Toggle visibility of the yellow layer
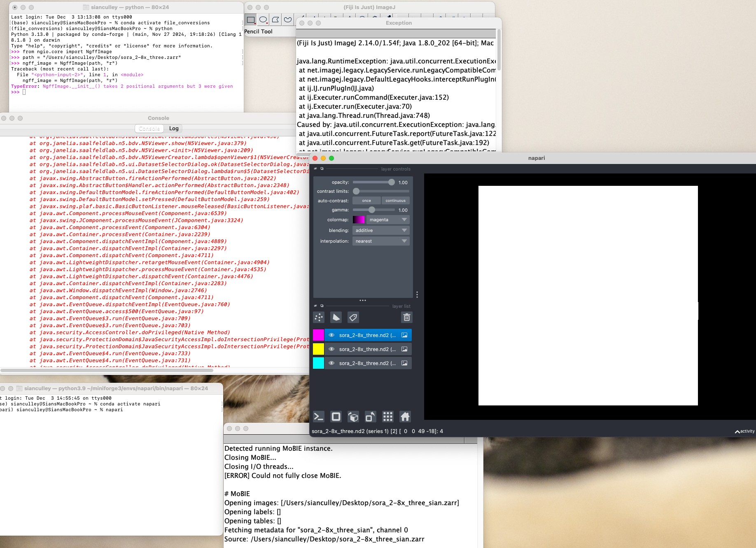The height and width of the screenshot is (548, 756). (x=331, y=349)
